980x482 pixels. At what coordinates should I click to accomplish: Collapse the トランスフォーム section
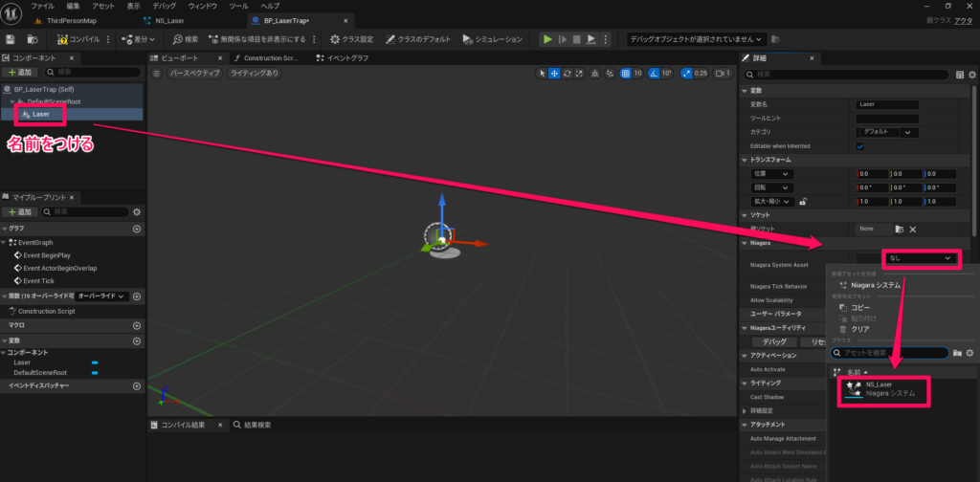(x=745, y=160)
